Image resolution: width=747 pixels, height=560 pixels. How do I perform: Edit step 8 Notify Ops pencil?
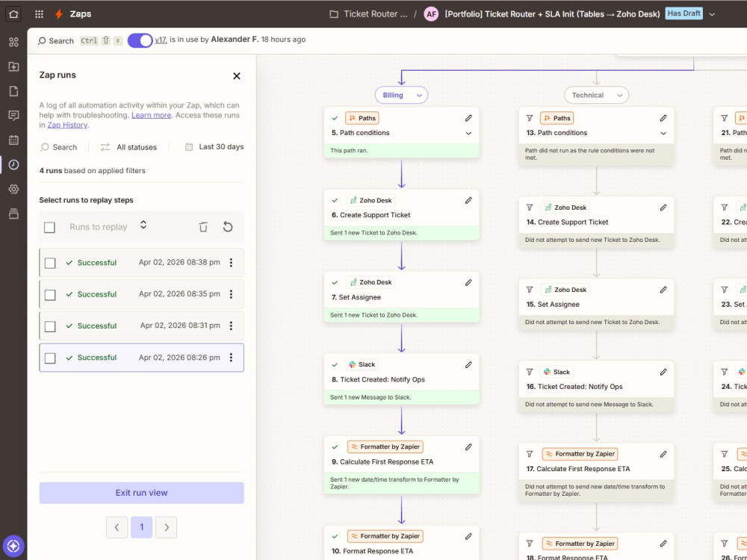pyautogui.click(x=468, y=365)
